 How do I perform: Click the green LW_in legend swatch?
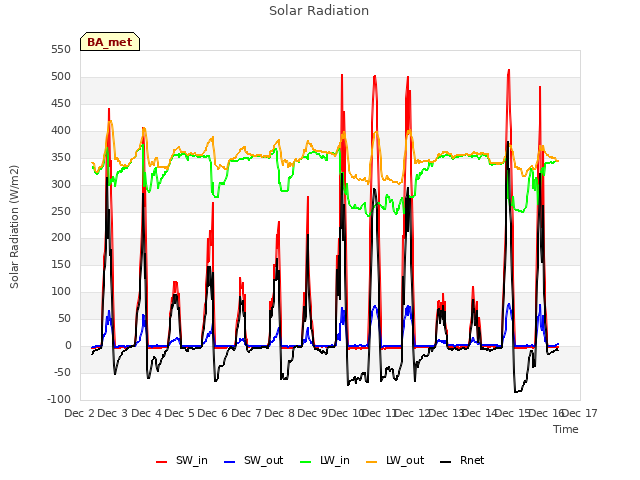point(306,462)
